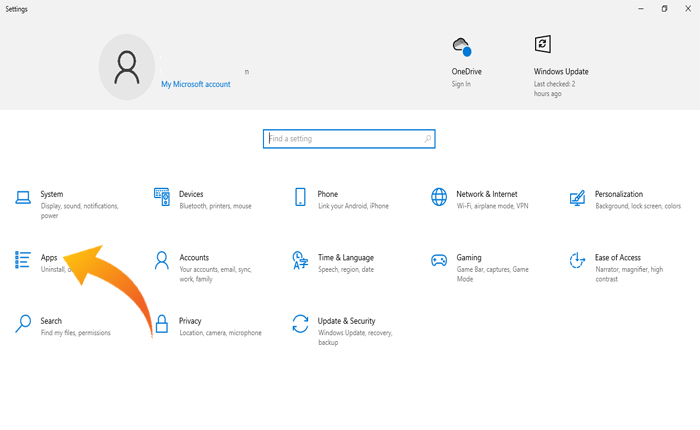Image resolution: width=700 pixels, height=430 pixels.
Task: Open the Search magnifier category icon
Action: click(x=23, y=323)
